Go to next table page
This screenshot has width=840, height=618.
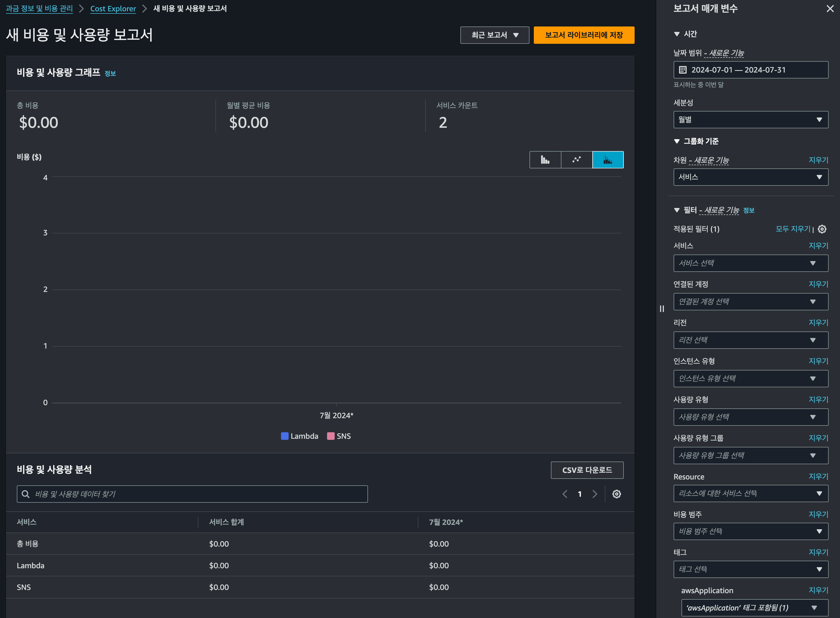coord(595,494)
